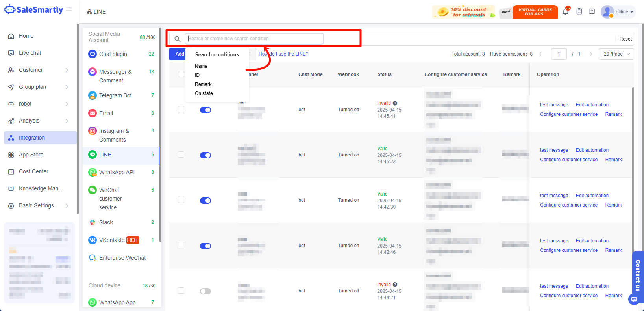Open the 20 /Page size dropdown
Viewport: 644px width, 311px height.
(616, 54)
